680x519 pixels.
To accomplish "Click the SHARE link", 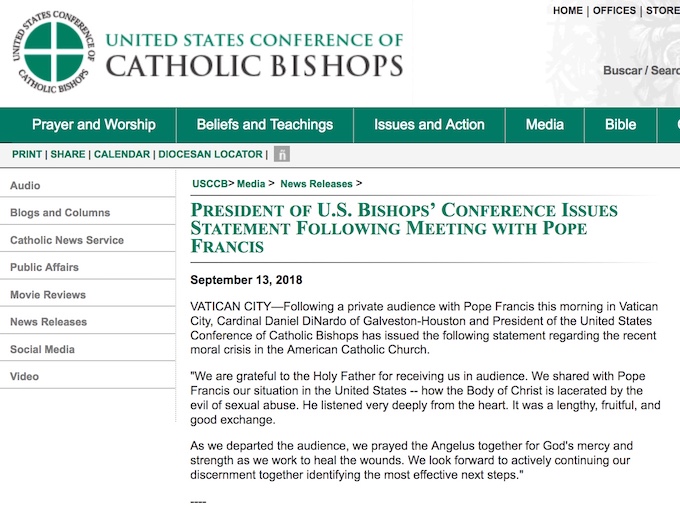I will tap(68, 155).
